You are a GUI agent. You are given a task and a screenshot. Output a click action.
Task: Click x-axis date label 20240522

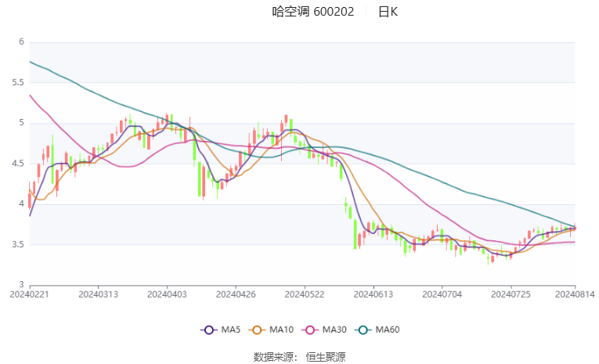305,294
